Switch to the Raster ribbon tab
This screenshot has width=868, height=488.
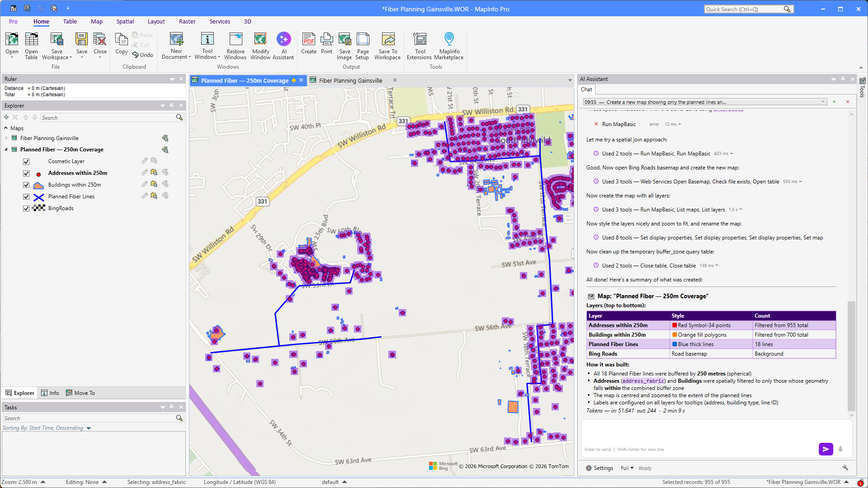tap(187, 22)
